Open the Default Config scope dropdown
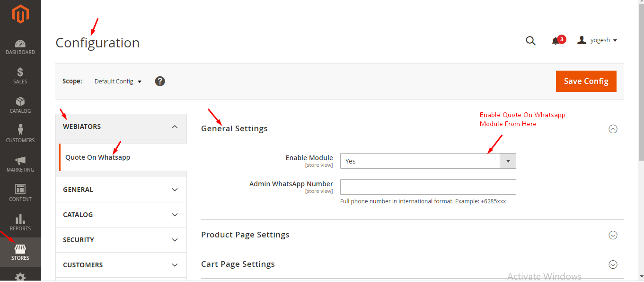This screenshot has width=644, height=282. click(118, 81)
